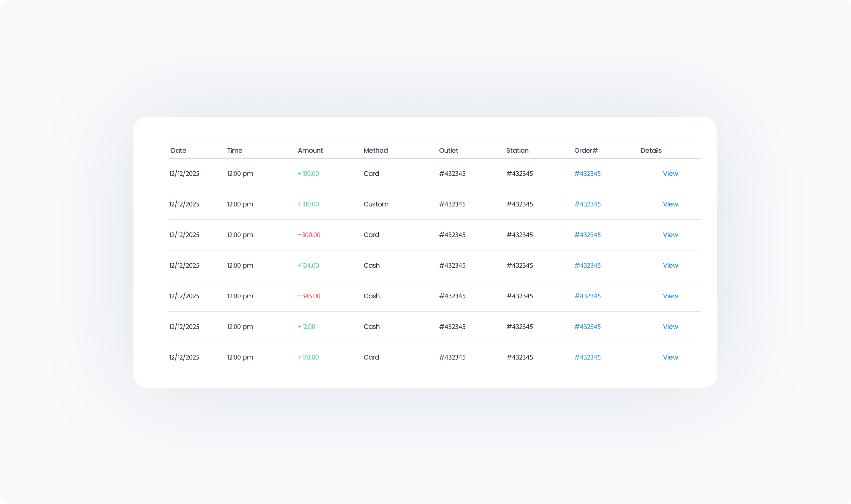This screenshot has height=504, width=851.
Task: Open order link for the -300.00 transaction
Action: [587, 235]
